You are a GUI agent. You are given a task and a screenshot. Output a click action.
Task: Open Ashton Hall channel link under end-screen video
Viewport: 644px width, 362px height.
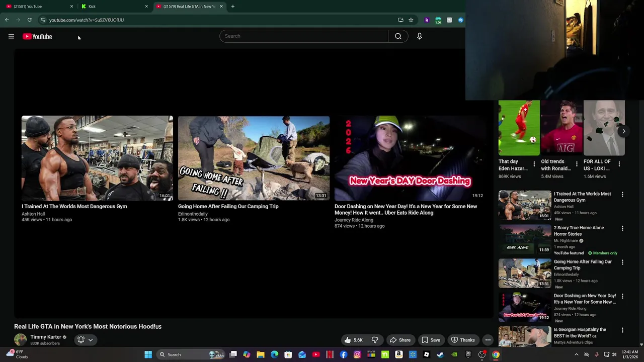33,214
